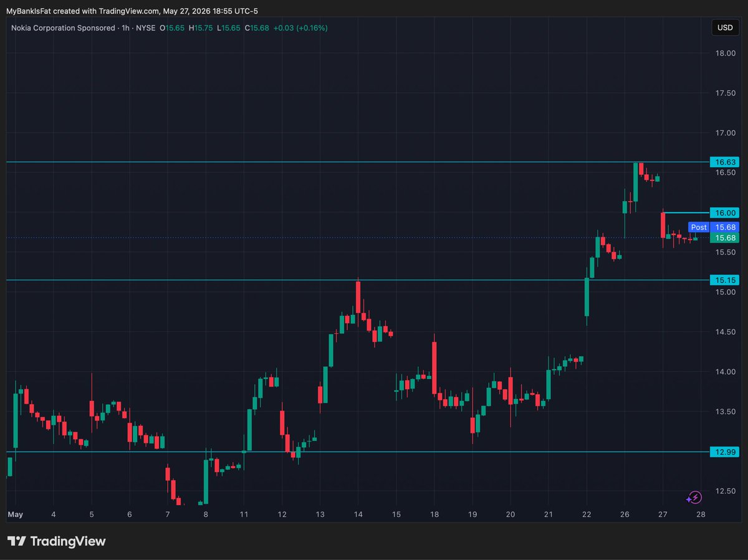Click the 14 date label on the time axis
748x560 pixels.
coord(358,515)
